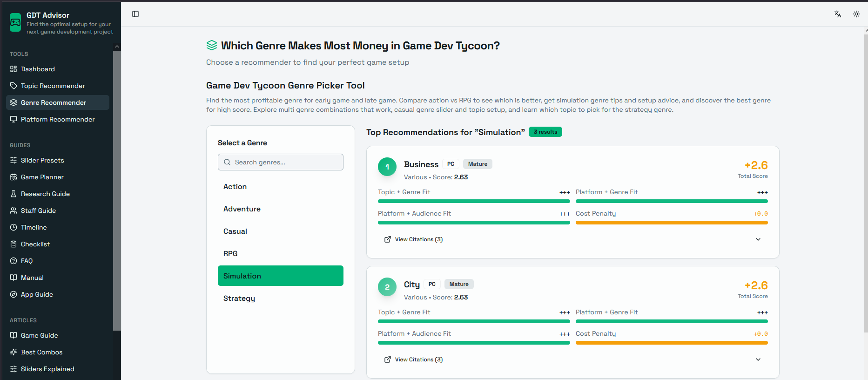This screenshot has width=868, height=380.
Task: Switch theme with the sun icon
Action: (856, 14)
